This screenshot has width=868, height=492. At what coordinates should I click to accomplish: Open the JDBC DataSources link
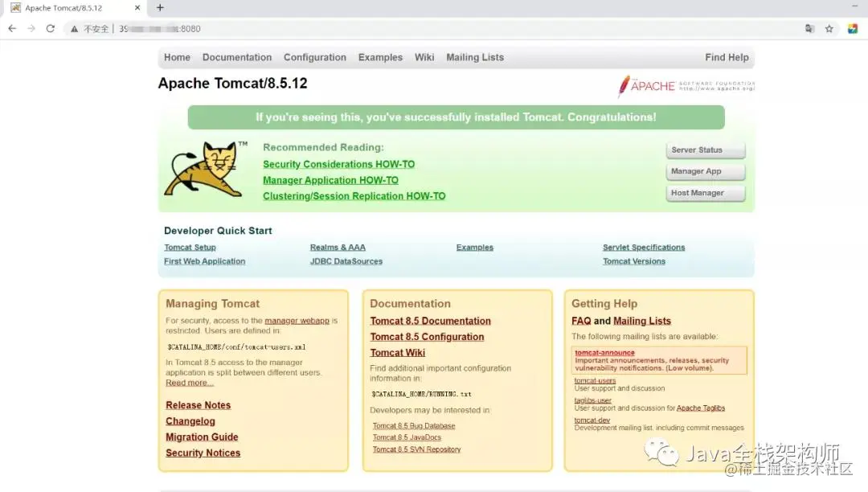coord(346,261)
